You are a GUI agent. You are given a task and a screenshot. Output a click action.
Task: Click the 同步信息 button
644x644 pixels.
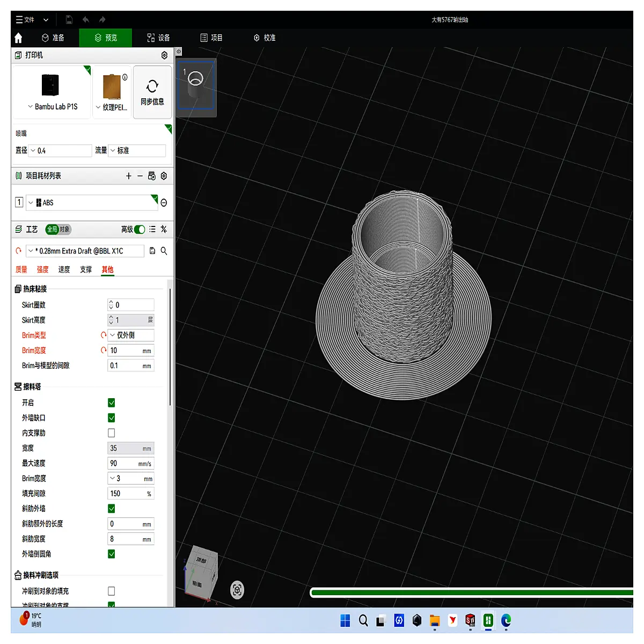pyautogui.click(x=152, y=92)
